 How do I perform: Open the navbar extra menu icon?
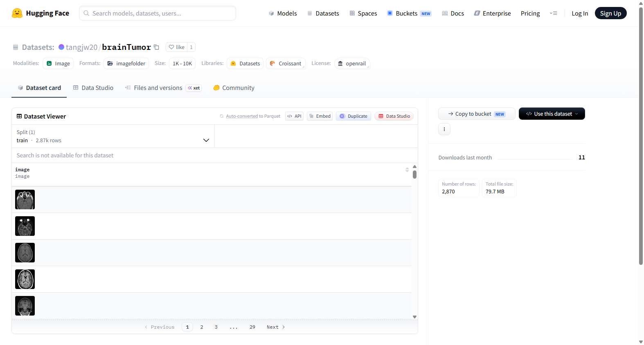[553, 13]
